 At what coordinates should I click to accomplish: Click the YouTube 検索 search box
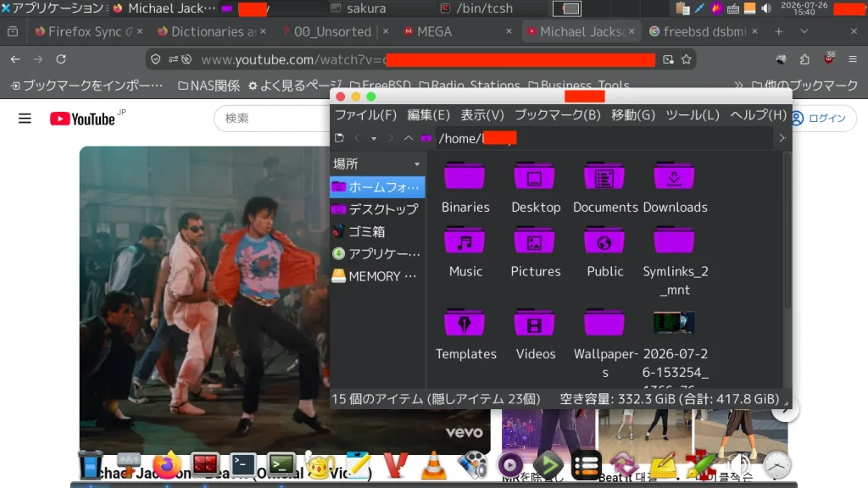272,119
